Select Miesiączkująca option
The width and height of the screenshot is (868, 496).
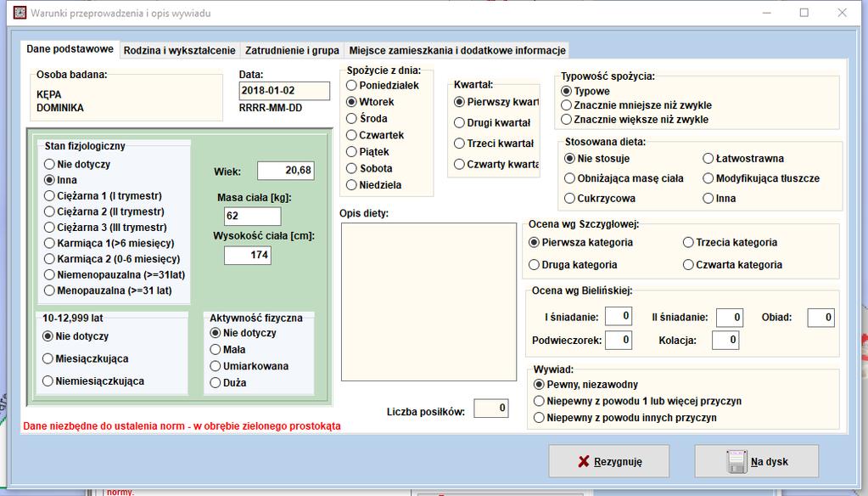click(x=85, y=358)
